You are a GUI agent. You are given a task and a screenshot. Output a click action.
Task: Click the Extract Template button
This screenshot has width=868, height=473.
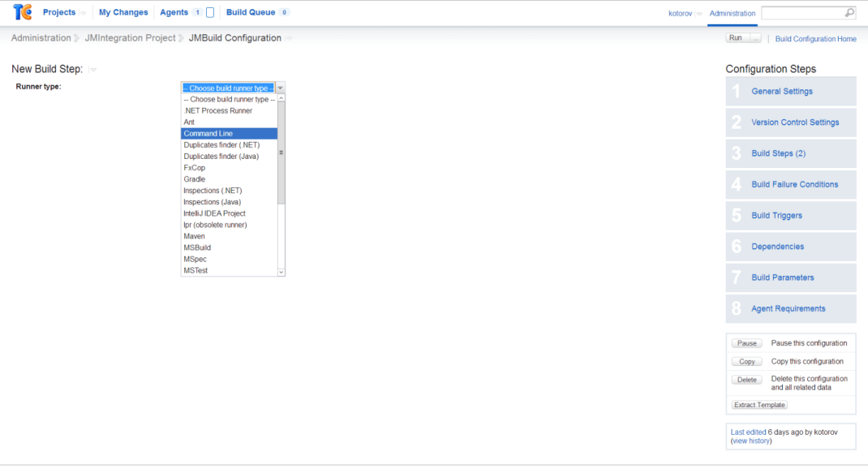[x=759, y=405]
